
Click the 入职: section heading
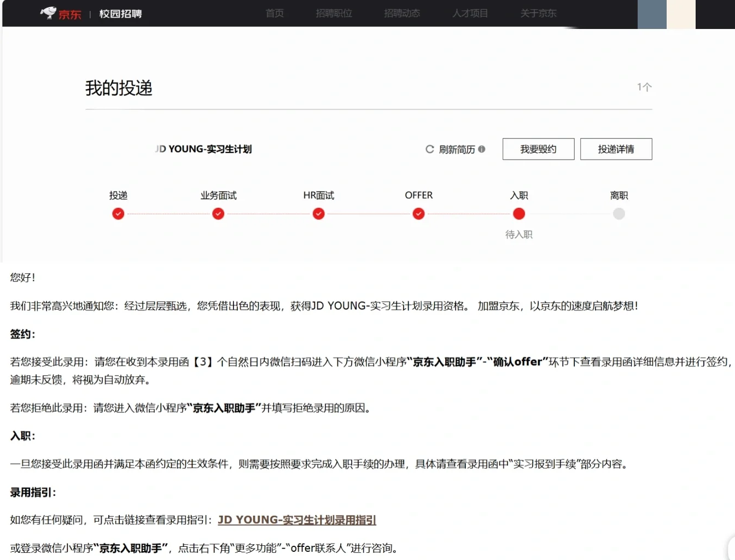[22, 436]
